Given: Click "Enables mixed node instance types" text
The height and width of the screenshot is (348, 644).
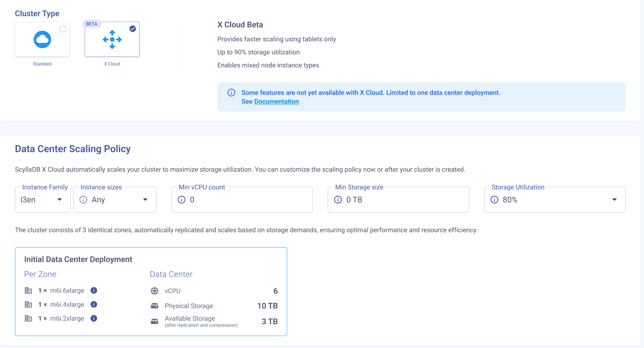Looking at the screenshot, I should (268, 65).
